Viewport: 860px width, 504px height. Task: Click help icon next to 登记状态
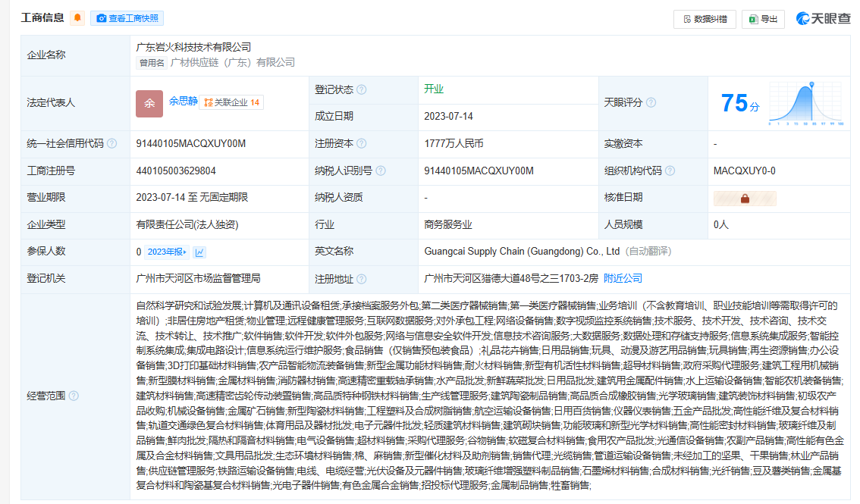click(x=362, y=90)
